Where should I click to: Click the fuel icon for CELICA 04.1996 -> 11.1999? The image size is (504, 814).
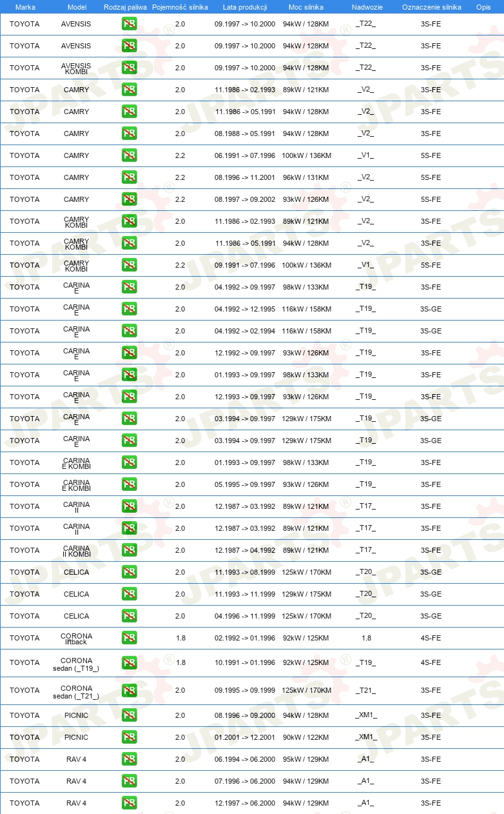(129, 616)
